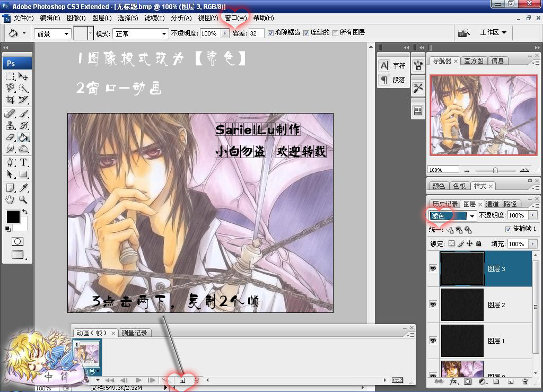Add a layer mask
Image resolution: width=543 pixels, height=392 pixels.
468,381
